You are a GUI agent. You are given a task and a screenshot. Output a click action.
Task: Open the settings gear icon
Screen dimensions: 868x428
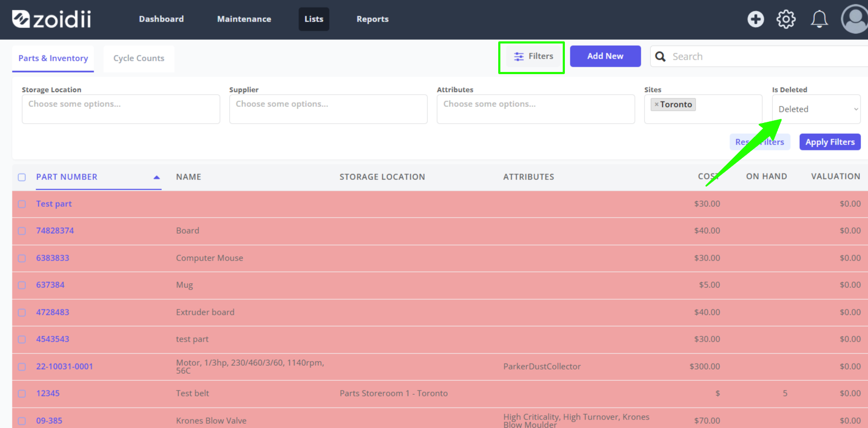(786, 19)
